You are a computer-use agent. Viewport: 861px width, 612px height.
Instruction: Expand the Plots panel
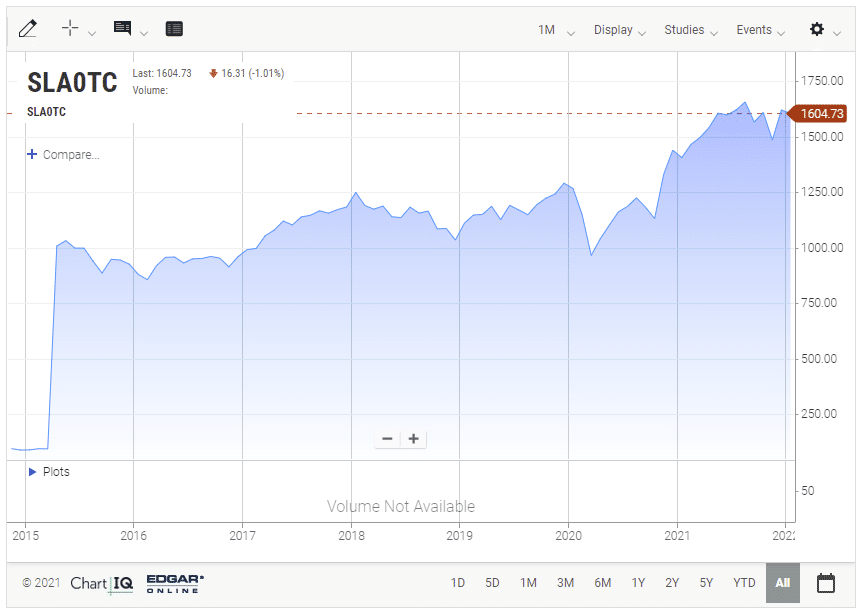(49, 472)
